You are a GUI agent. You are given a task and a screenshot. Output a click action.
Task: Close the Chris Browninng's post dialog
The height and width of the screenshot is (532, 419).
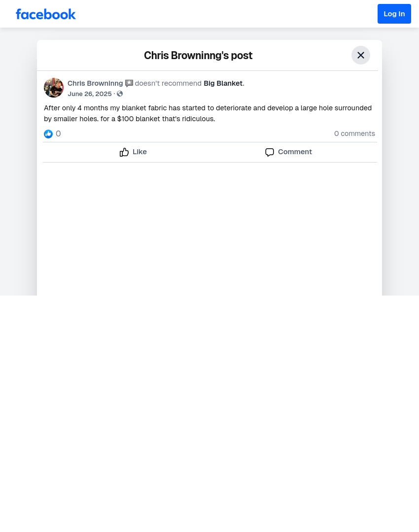[x=361, y=55]
